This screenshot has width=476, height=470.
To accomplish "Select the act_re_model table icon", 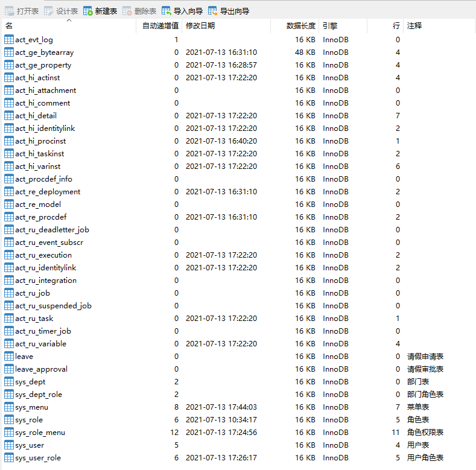I will (9, 204).
